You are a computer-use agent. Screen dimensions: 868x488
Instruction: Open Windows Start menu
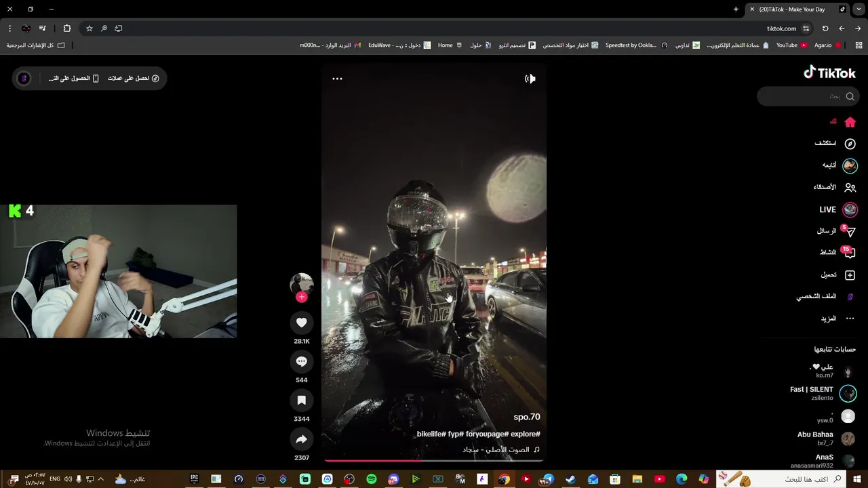point(857,479)
